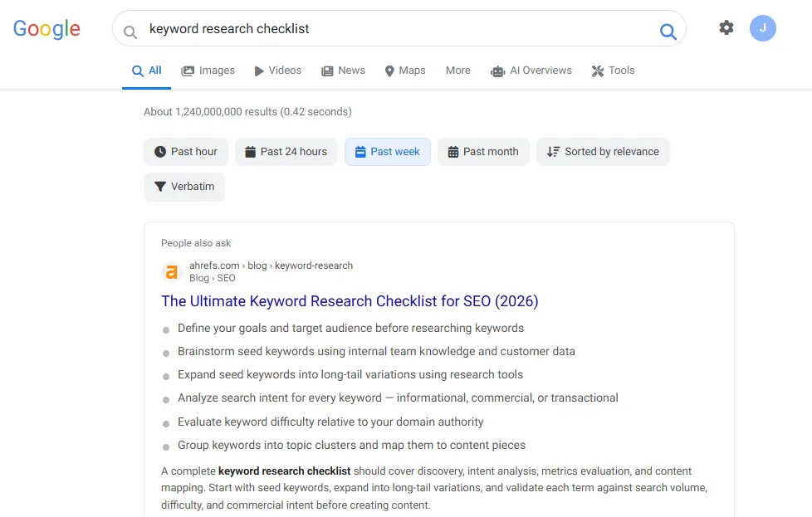This screenshot has height=517, width=812.
Task: Expand the More search options
Action: coord(457,71)
